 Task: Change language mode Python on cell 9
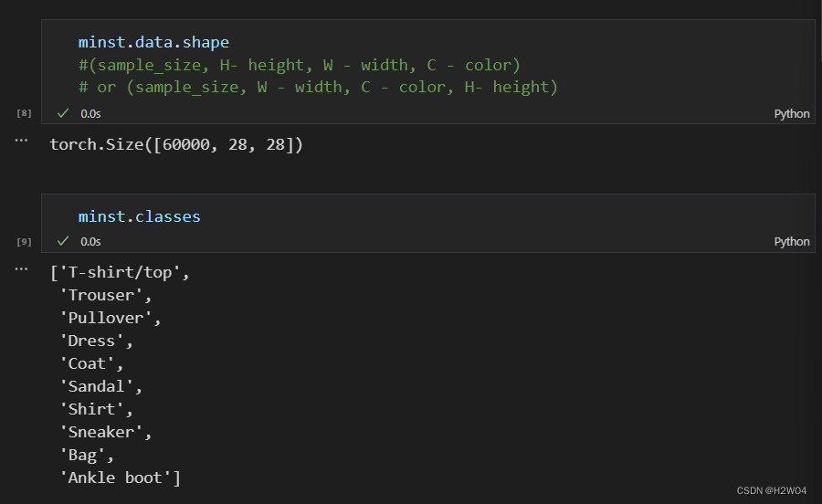point(792,242)
